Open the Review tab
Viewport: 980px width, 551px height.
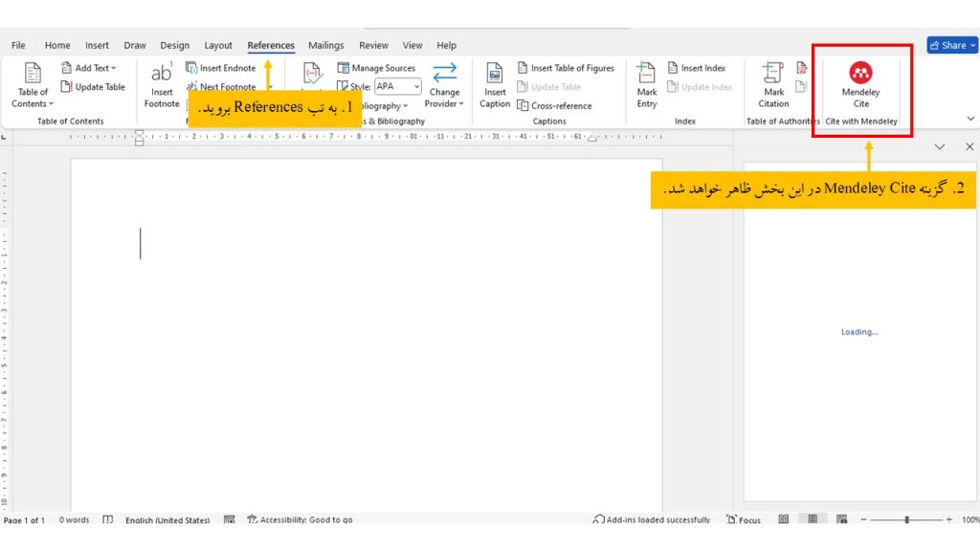coord(373,45)
